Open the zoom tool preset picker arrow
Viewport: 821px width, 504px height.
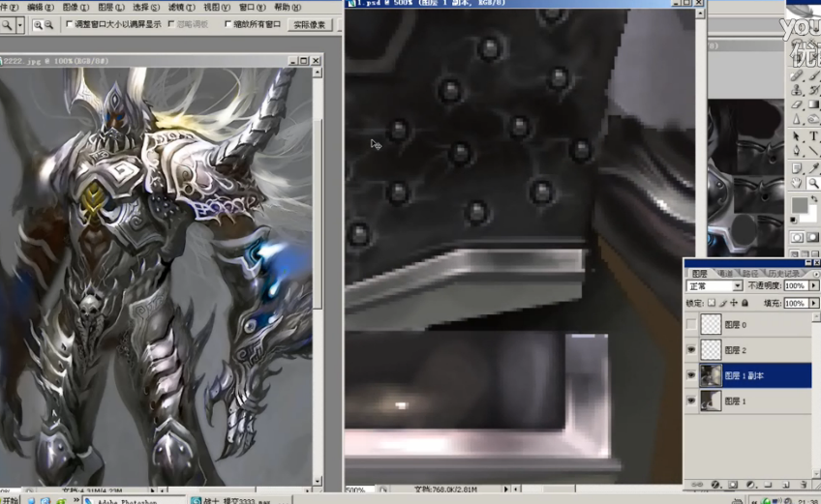(20, 24)
